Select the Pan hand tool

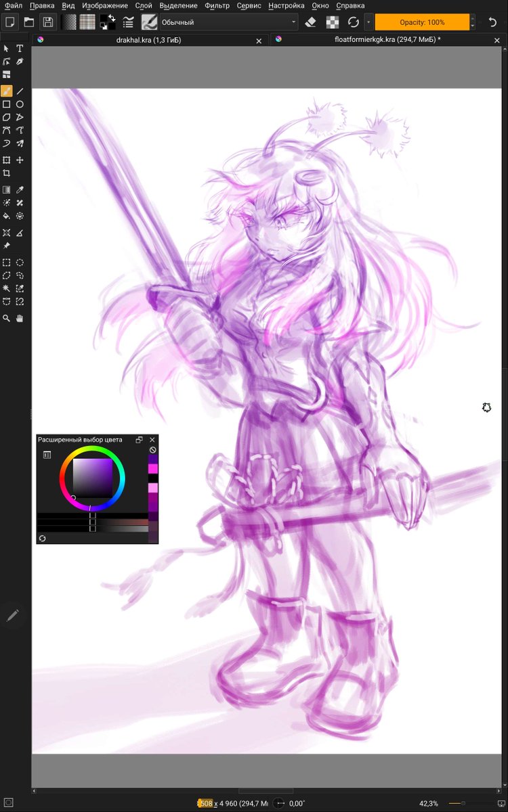click(x=20, y=318)
